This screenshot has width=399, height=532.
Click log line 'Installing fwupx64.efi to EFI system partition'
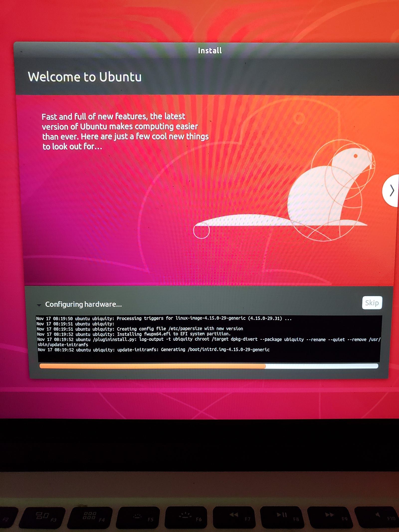[134, 334]
